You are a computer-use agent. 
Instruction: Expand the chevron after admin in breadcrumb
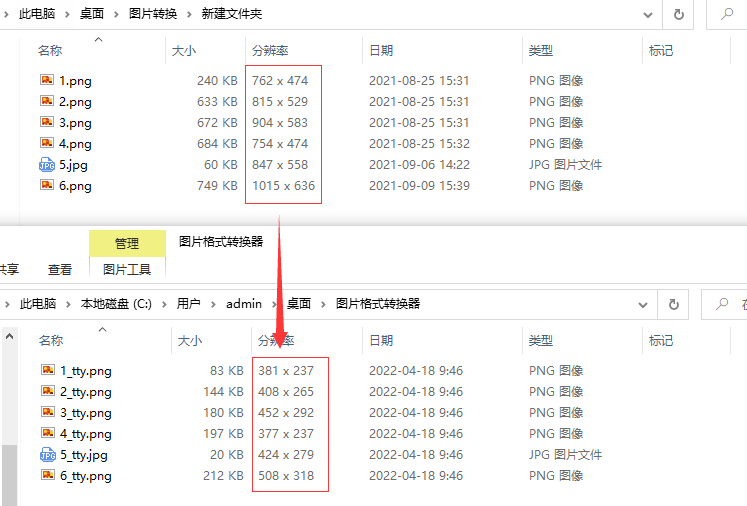click(x=273, y=304)
